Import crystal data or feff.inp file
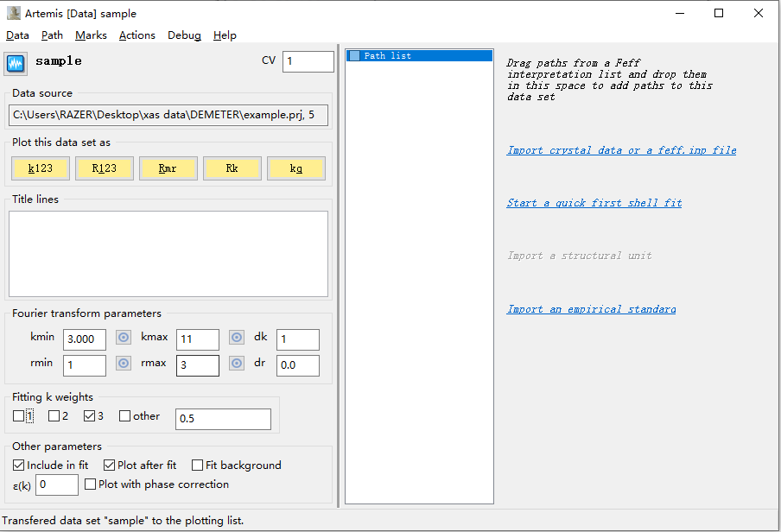The image size is (781, 532). click(x=621, y=150)
